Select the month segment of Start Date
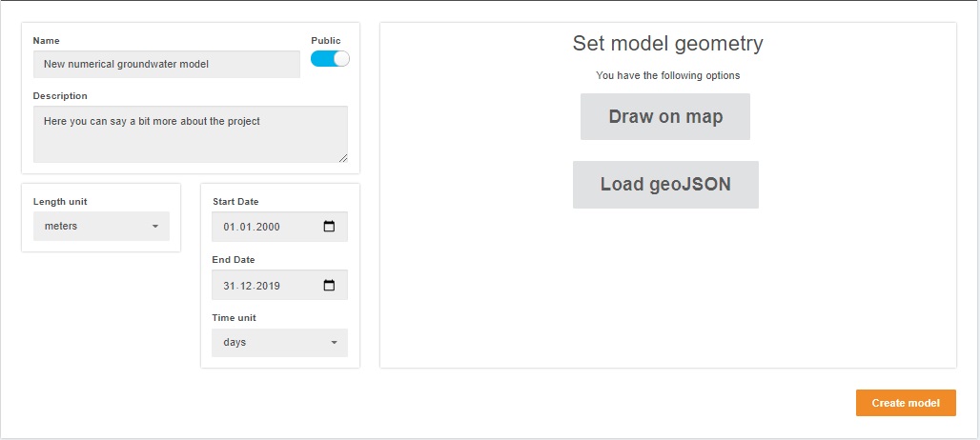980x440 pixels. [x=244, y=228]
